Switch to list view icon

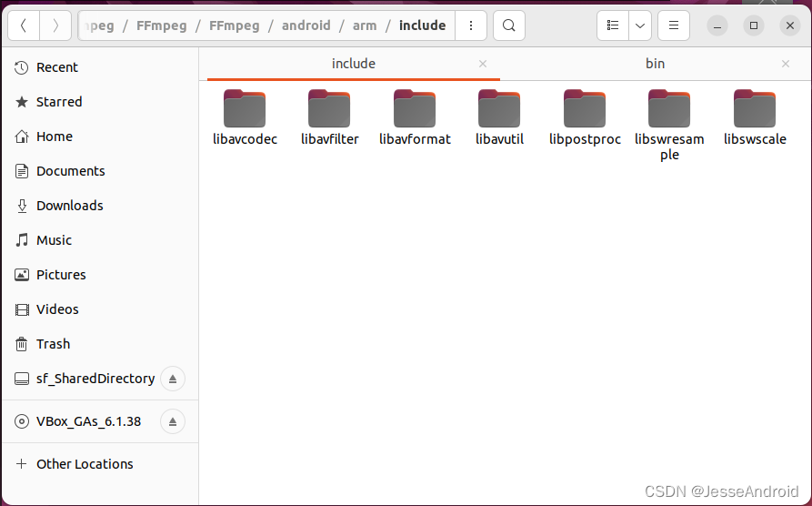tap(613, 25)
